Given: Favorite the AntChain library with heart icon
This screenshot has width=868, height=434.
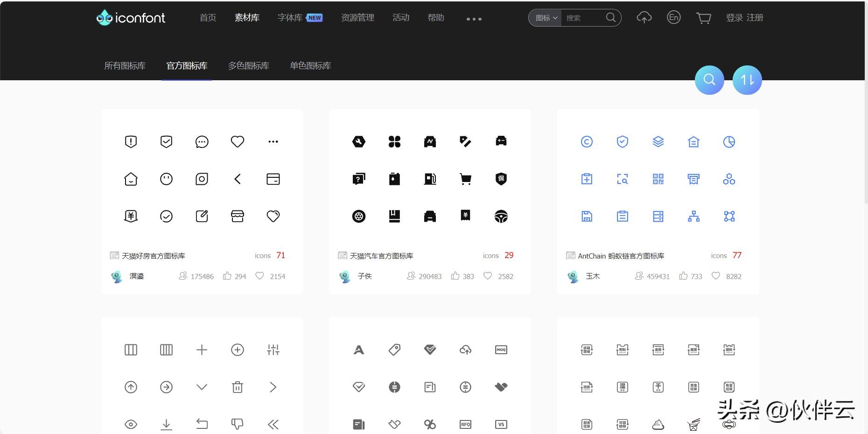Looking at the screenshot, I should pos(715,276).
